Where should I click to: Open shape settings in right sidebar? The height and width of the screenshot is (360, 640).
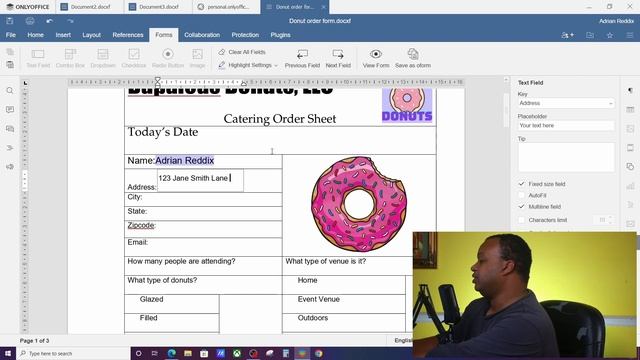click(x=630, y=167)
